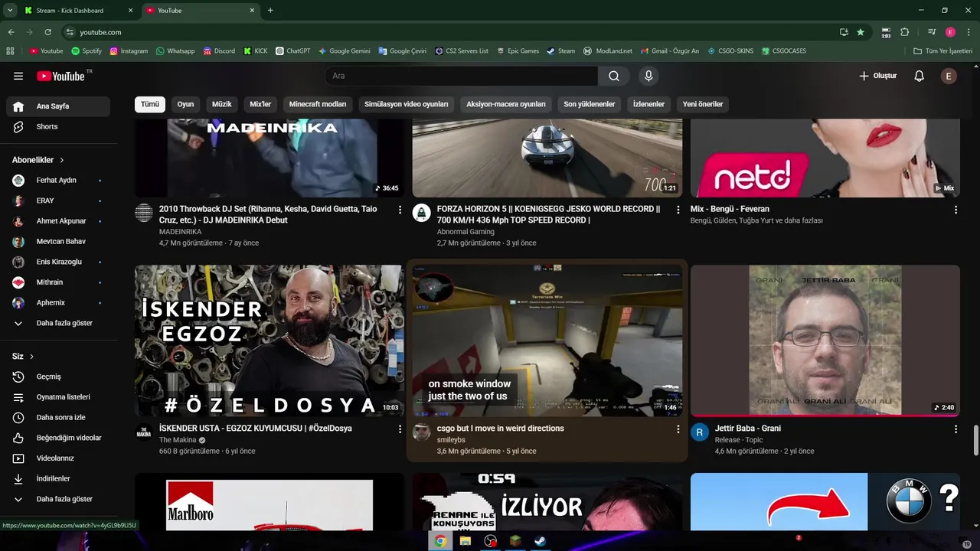Open options menu for Mix - Bengü - Feveran
The height and width of the screenshot is (551, 980).
pyautogui.click(x=955, y=210)
